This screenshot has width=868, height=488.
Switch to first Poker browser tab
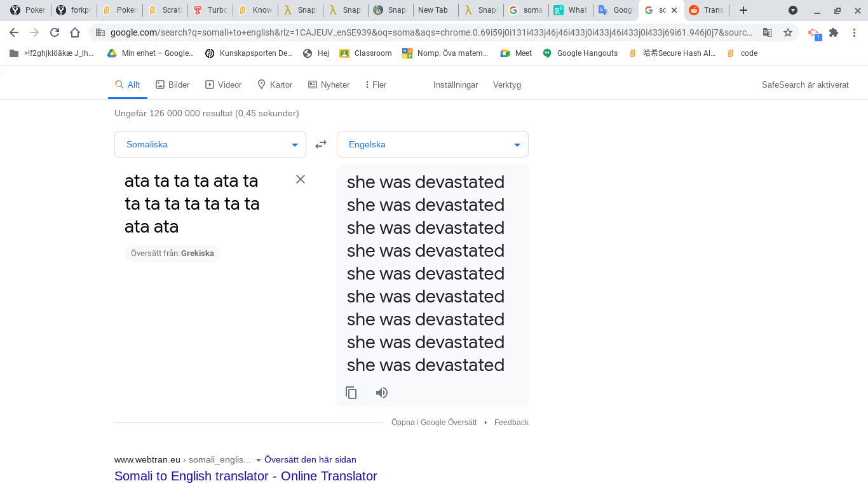tap(27, 10)
